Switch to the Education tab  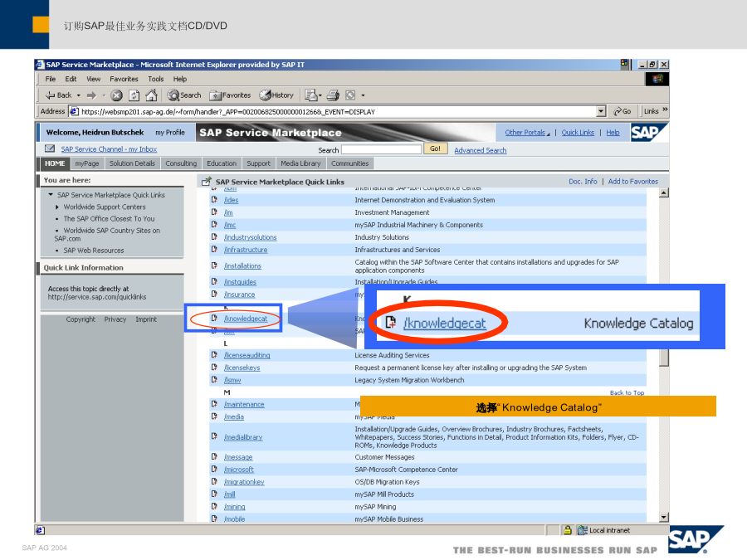[222, 163]
